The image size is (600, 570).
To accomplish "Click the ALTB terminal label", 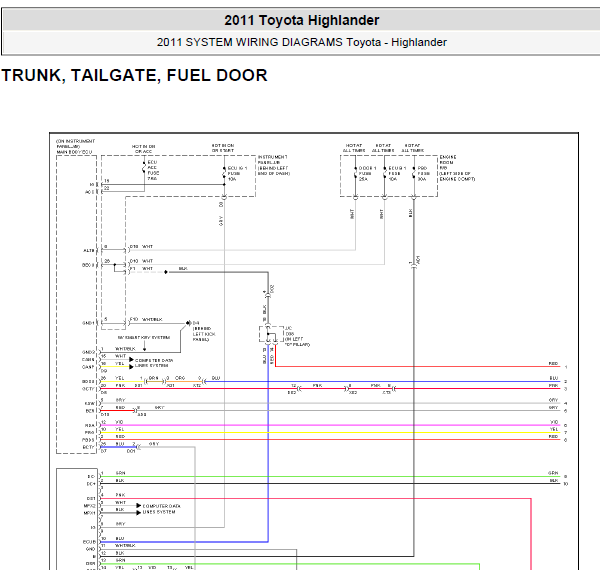I will click(89, 251).
